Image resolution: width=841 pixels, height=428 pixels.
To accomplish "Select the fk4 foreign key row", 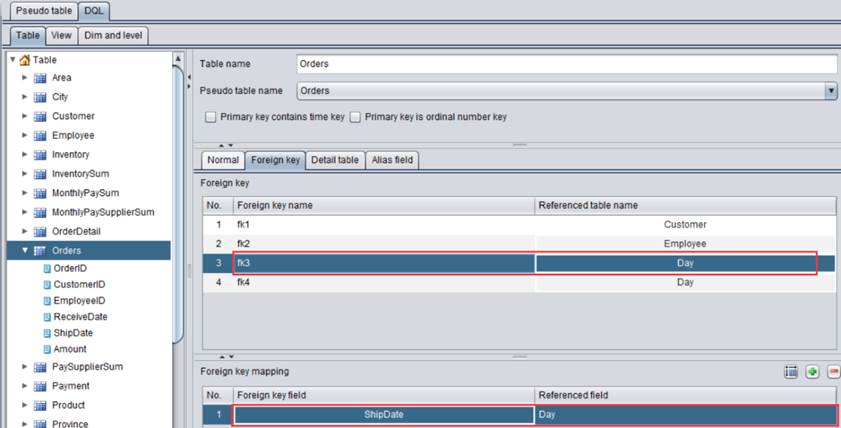I will (519, 283).
